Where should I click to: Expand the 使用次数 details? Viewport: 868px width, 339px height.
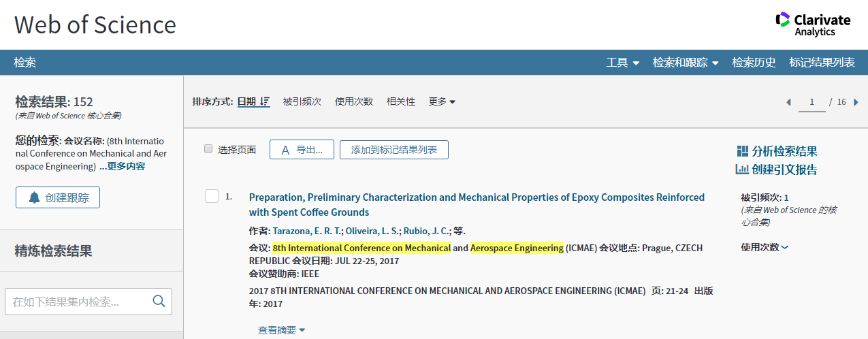tap(765, 247)
